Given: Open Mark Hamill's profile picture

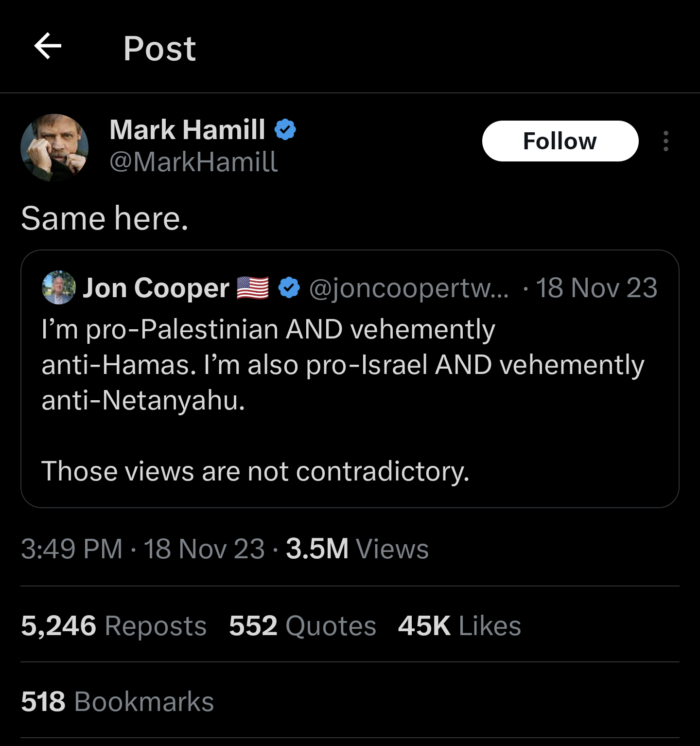Looking at the screenshot, I should 54,148.
